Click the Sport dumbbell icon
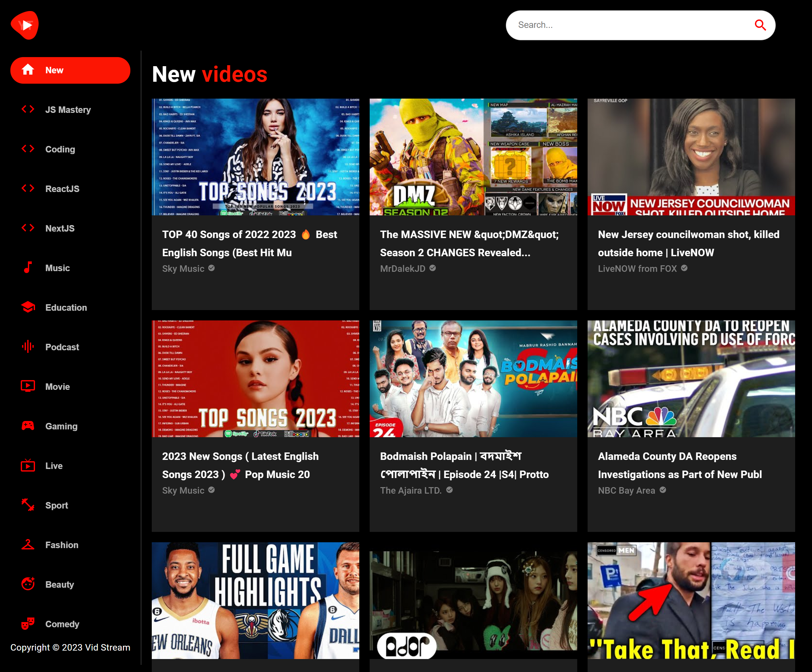Viewport: 812px width, 672px height. tap(28, 505)
